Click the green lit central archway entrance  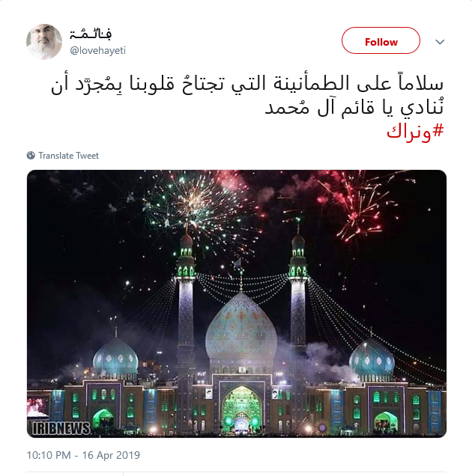pos(241,409)
